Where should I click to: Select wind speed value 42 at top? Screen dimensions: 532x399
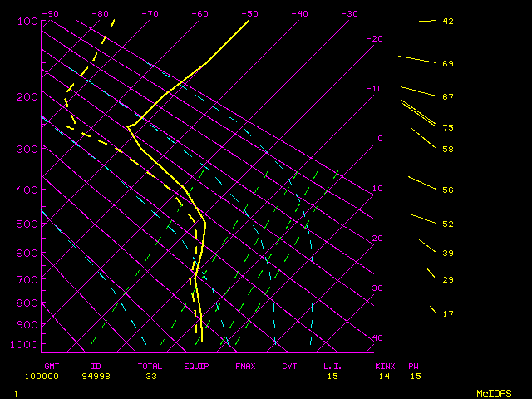coord(448,21)
